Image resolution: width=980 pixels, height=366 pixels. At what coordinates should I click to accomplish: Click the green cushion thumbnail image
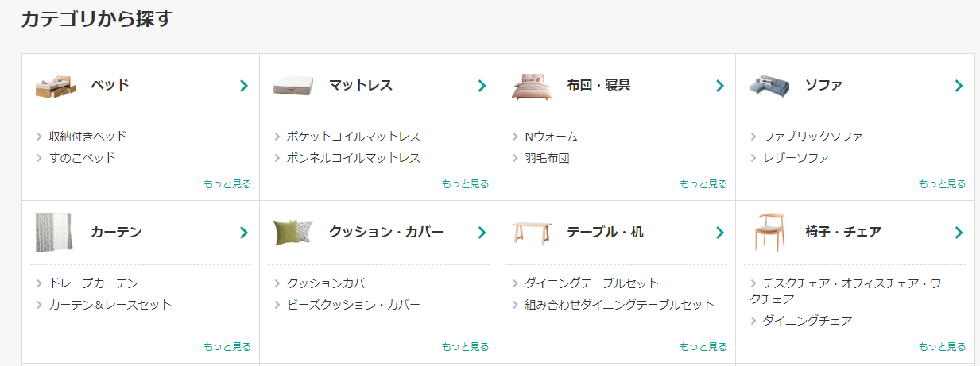pyautogui.click(x=293, y=233)
